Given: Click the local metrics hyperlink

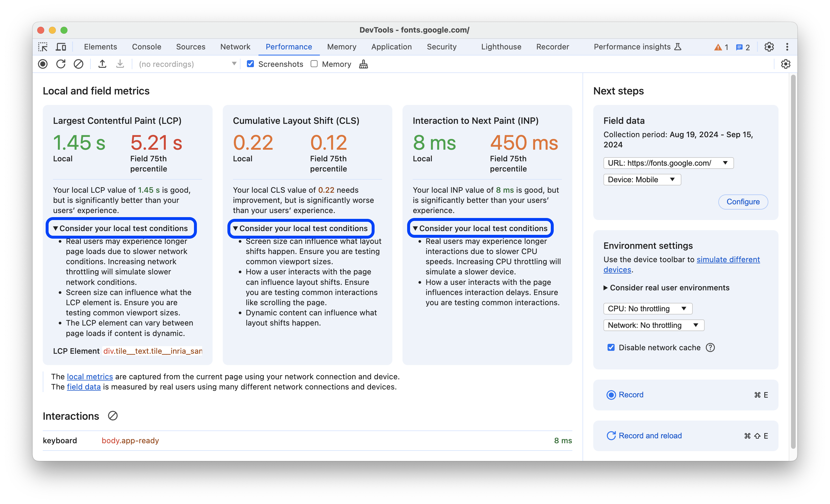Looking at the screenshot, I should click(89, 376).
